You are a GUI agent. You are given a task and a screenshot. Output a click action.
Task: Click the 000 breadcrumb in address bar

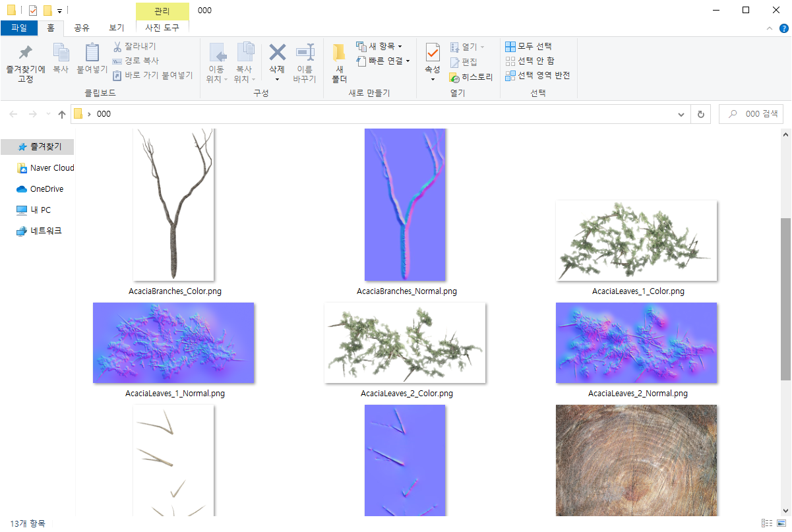pos(104,114)
